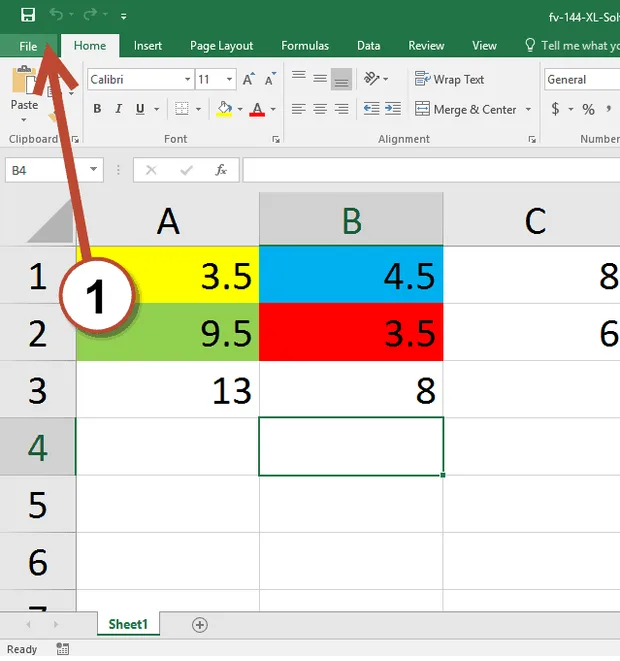
Task: Select column A header
Action: (x=168, y=219)
